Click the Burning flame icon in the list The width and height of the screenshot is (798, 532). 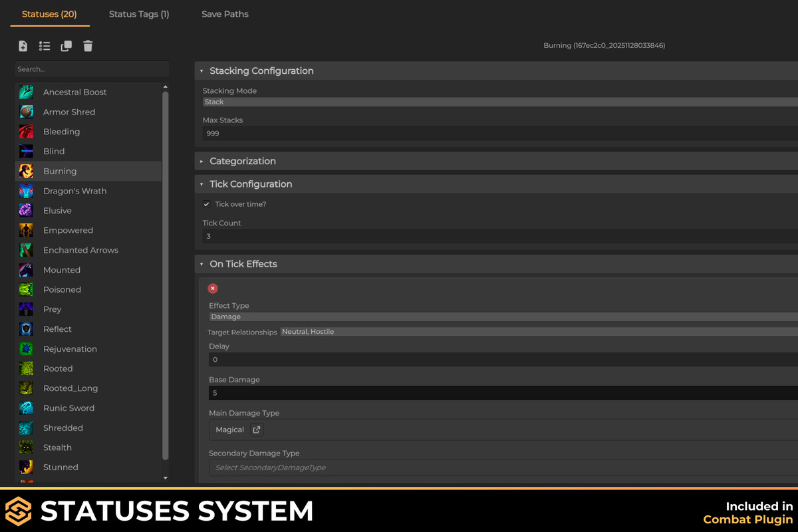[27, 171]
